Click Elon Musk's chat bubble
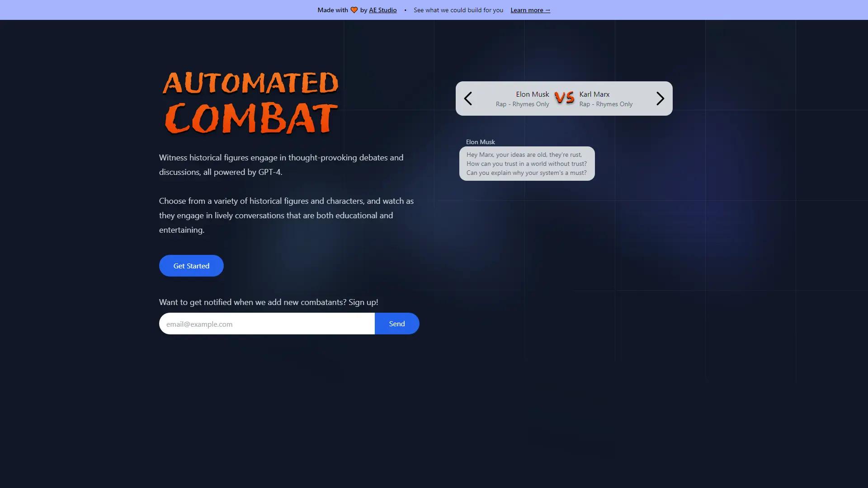 pos(527,164)
